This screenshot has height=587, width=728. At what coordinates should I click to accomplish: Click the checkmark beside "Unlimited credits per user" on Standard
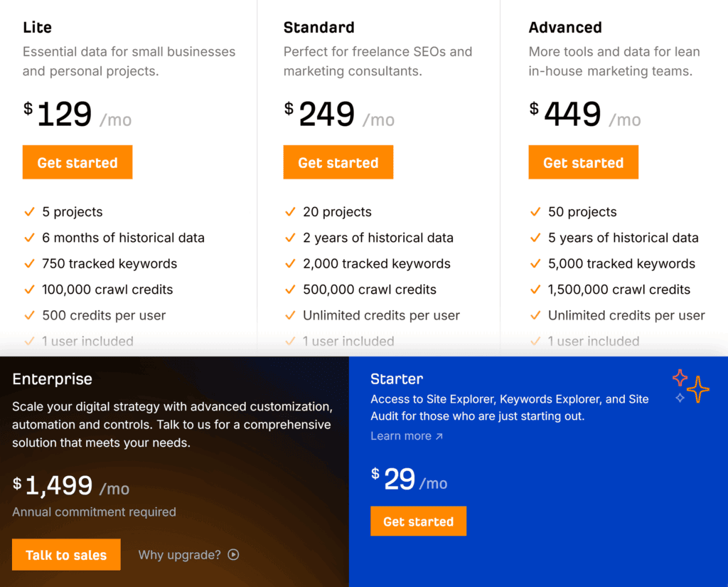[x=290, y=315]
